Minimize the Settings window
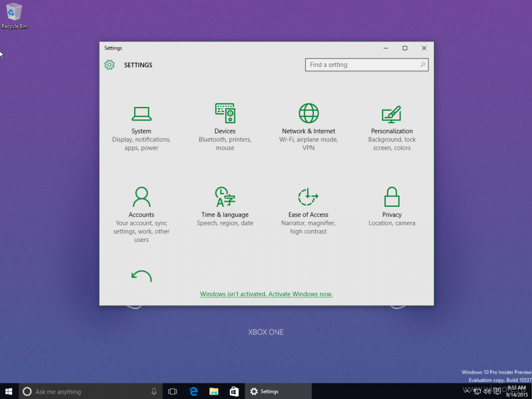Image resolution: width=532 pixels, height=399 pixels. pyautogui.click(x=385, y=48)
